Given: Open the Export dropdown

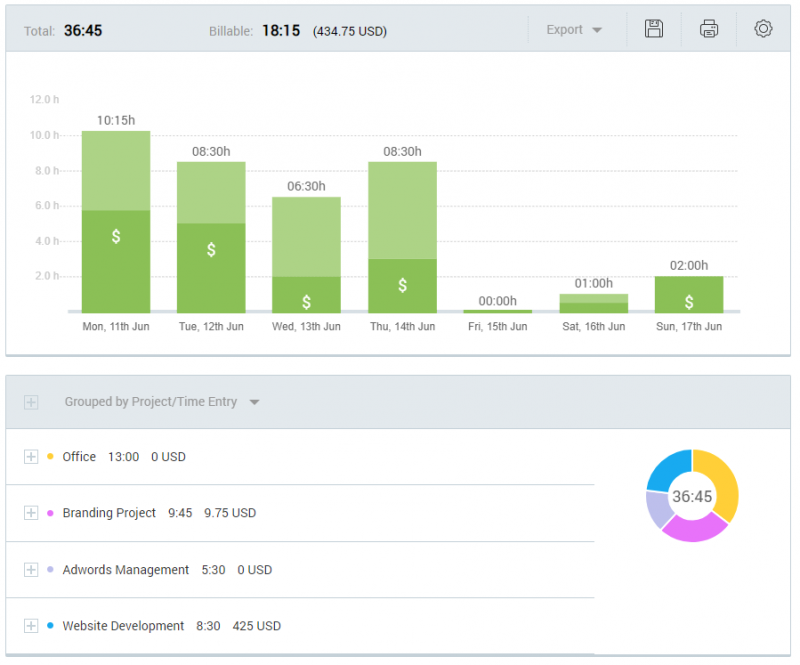Looking at the screenshot, I should [x=573, y=29].
